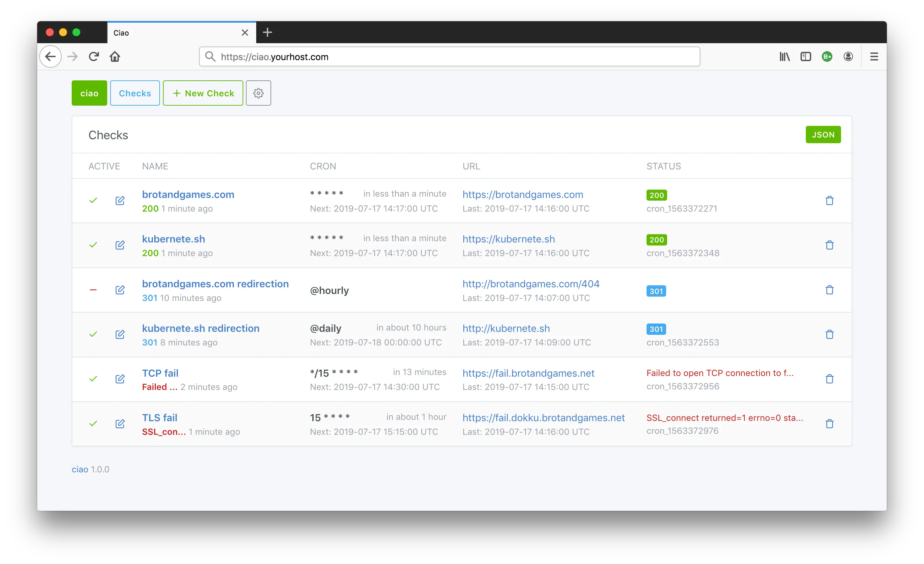This screenshot has width=924, height=564.
Task: Toggle active checkmark for brotandgames.com
Action: [93, 200]
